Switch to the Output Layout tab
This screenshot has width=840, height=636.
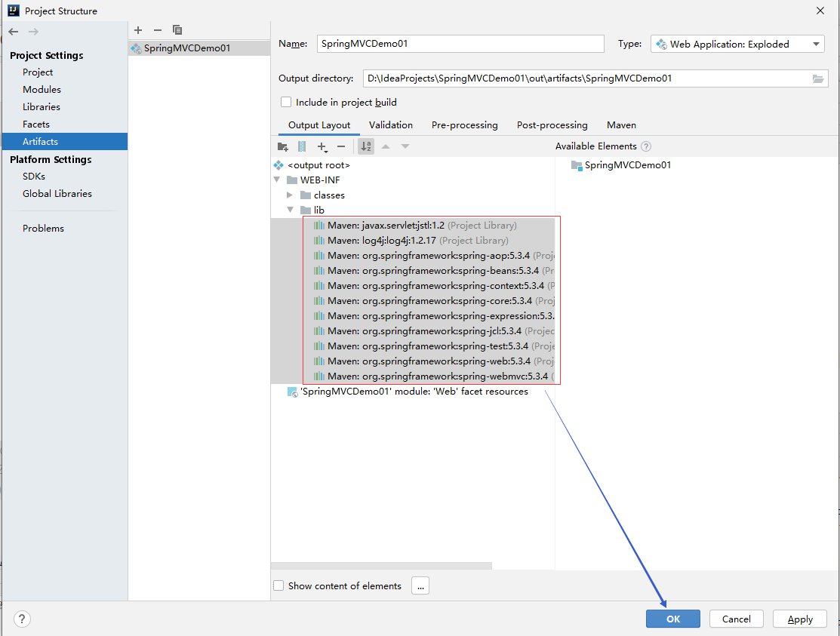tap(319, 125)
